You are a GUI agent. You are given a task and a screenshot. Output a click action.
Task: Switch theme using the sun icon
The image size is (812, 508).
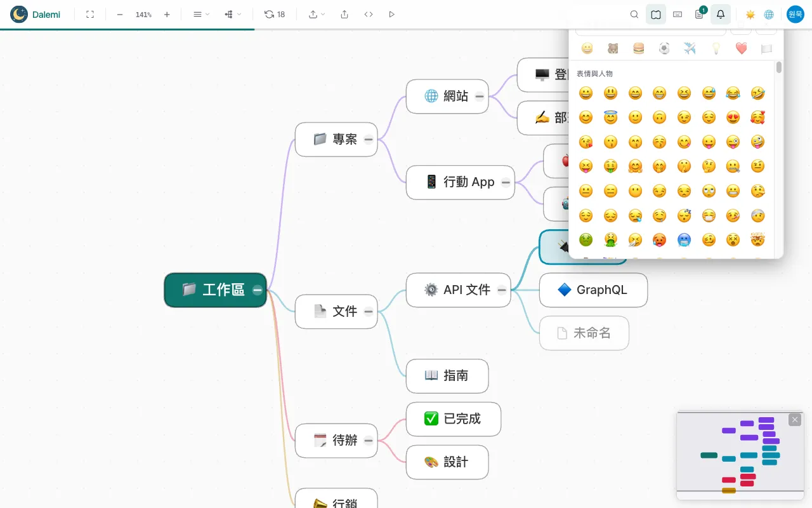tap(750, 14)
